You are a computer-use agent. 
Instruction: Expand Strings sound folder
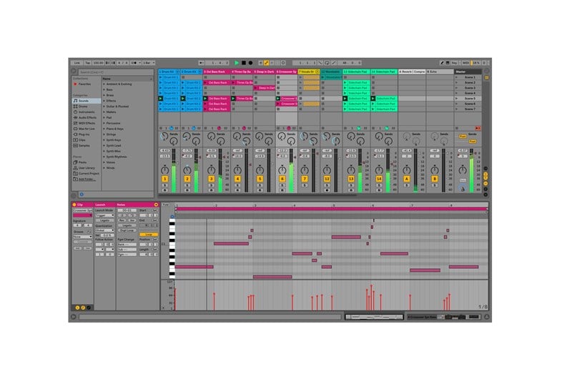point(104,134)
